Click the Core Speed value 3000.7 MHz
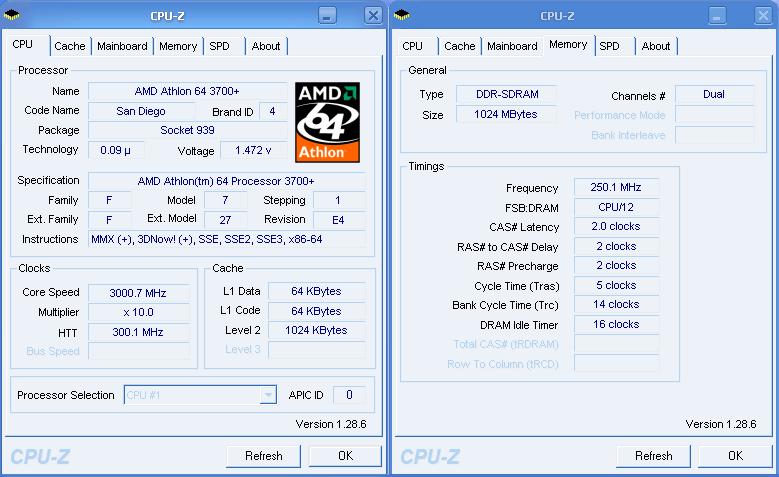Image resolution: width=779 pixels, height=477 pixels. tap(138, 293)
